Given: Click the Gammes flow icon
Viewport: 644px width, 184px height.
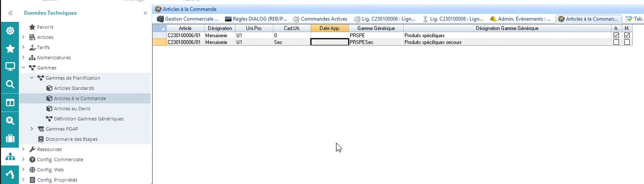Looking at the screenshot, I should coord(32,68).
